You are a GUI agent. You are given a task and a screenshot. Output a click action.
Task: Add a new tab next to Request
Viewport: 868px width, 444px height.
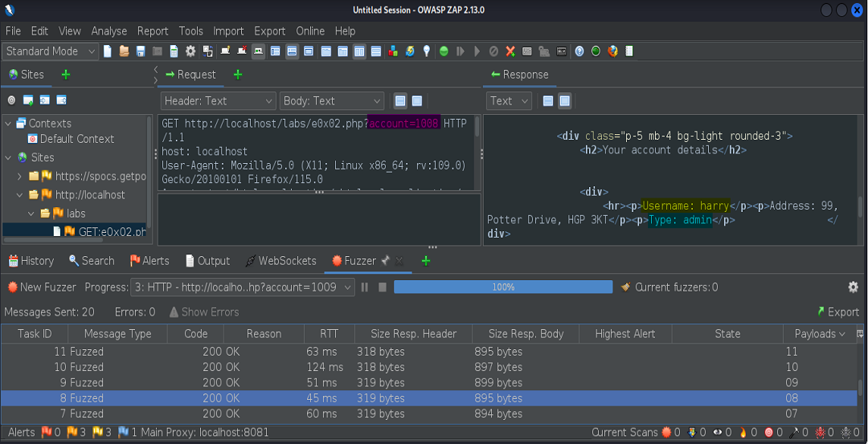pyautogui.click(x=238, y=75)
